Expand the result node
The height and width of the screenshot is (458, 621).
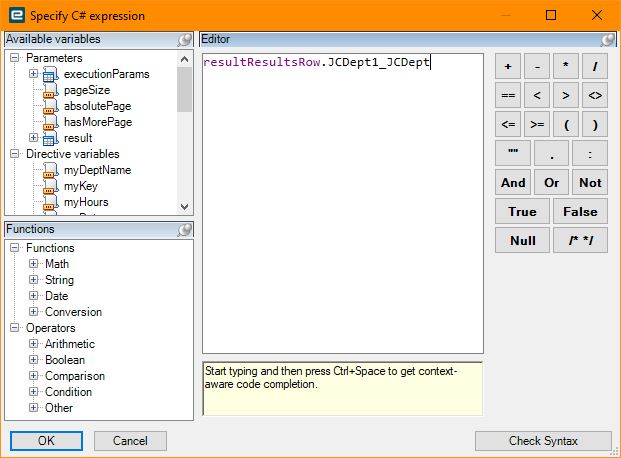point(34,137)
